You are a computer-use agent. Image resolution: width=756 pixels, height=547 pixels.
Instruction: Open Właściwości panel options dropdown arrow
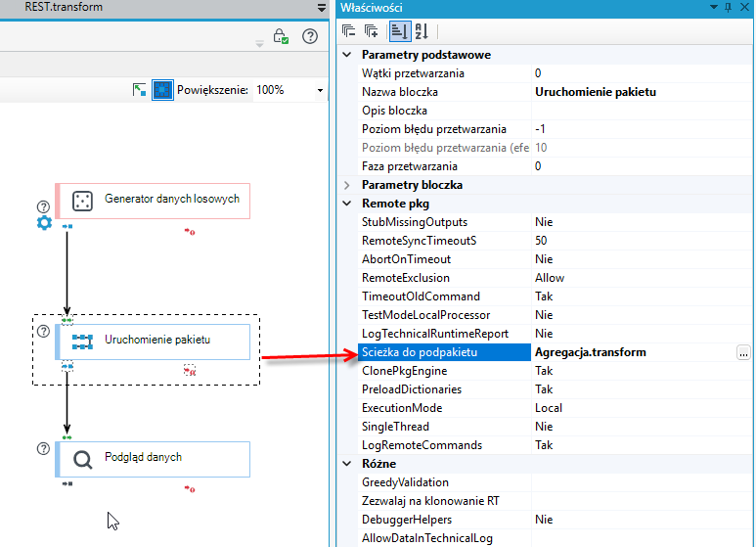[x=714, y=7]
